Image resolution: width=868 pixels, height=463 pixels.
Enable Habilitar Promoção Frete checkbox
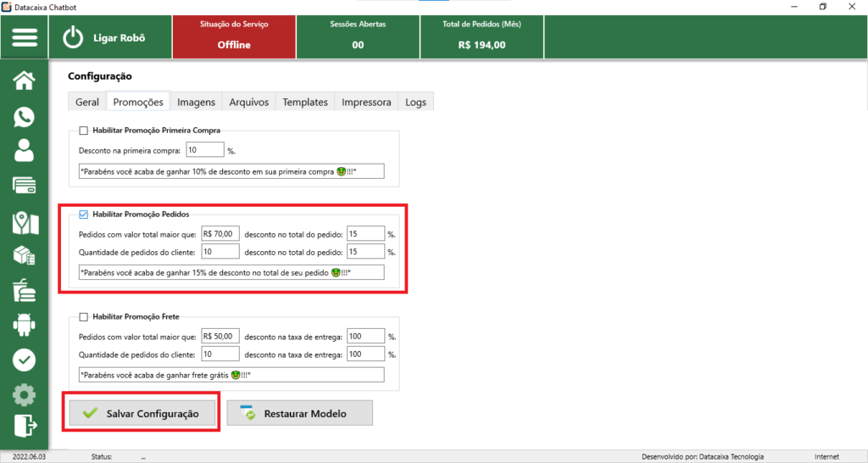(x=83, y=317)
